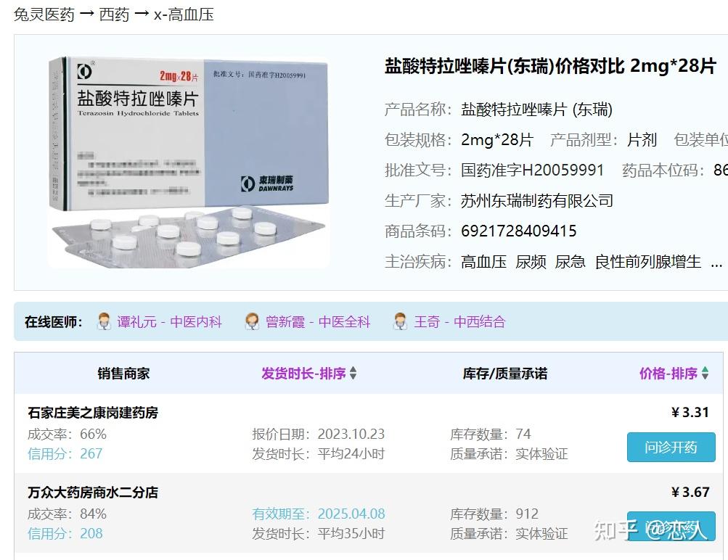Image resolution: width=728 pixels, height=560 pixels.
Task: Click 成交率: 84% text
Action: click(x=67, y=514)
